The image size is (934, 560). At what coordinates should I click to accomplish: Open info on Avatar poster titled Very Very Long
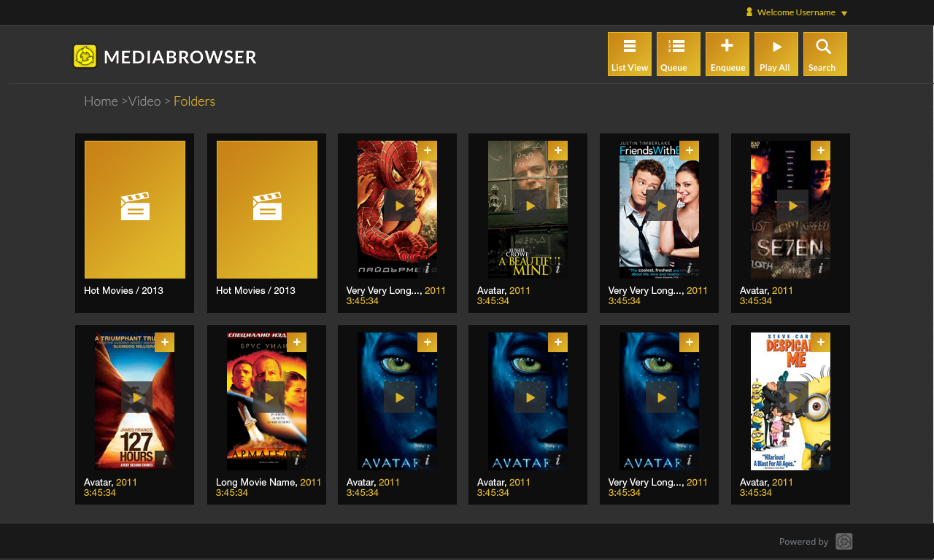tap(689, 460)
